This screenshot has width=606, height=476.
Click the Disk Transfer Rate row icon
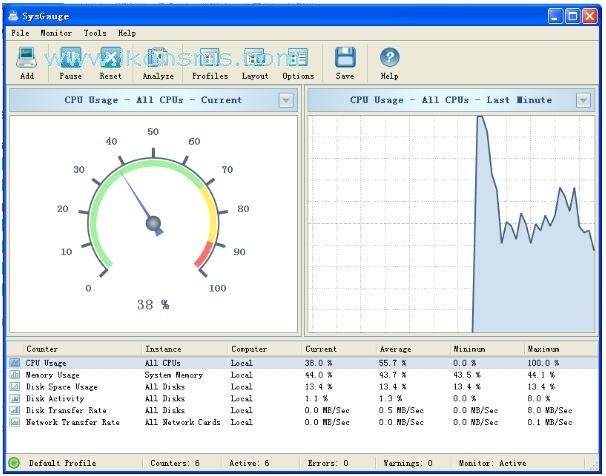coord(15,410)
